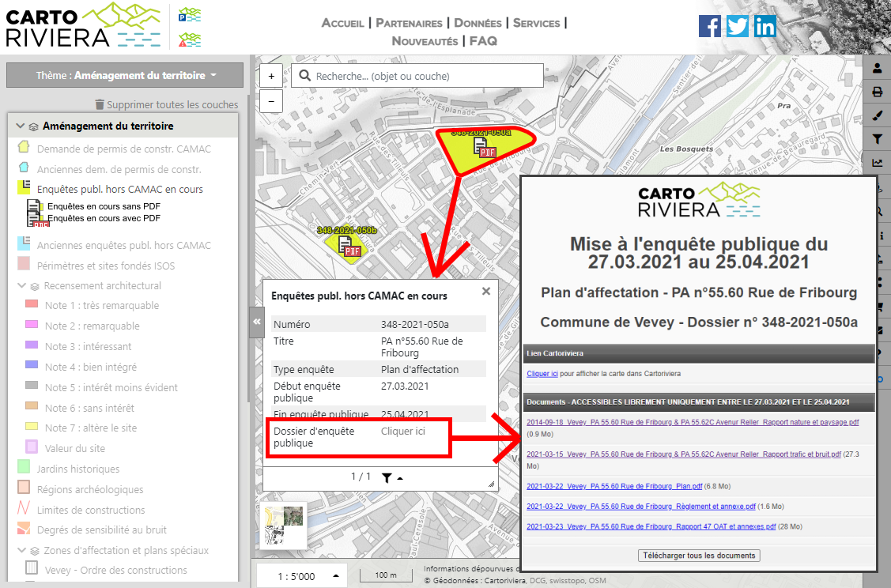The image size is (891, 588).
Task: Open the FAQ menu item
Action: [x=483, y=40]
